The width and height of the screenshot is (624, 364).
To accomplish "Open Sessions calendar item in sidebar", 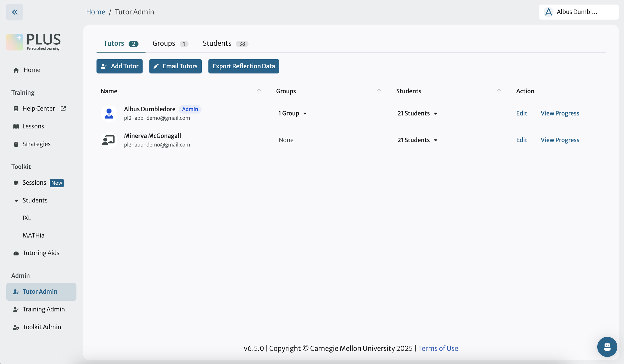I will [x=34, y=183].
